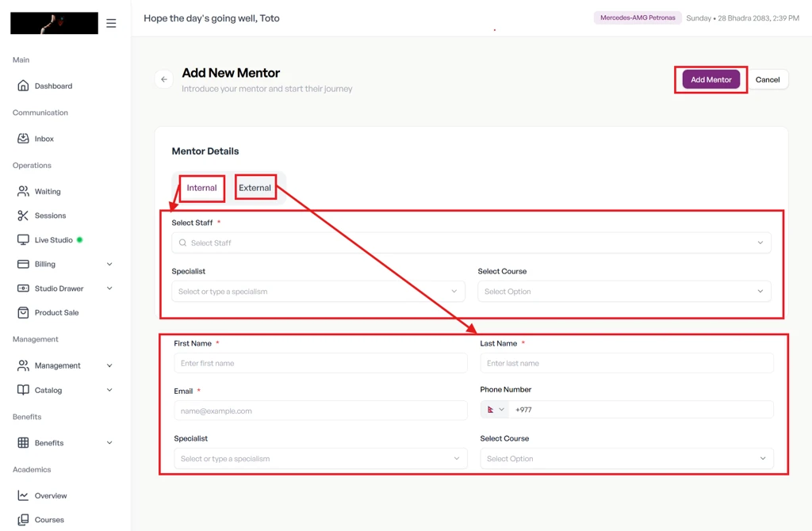Open the Select Staff dropdown
The image size is (812, 531).
coord(471,243)
